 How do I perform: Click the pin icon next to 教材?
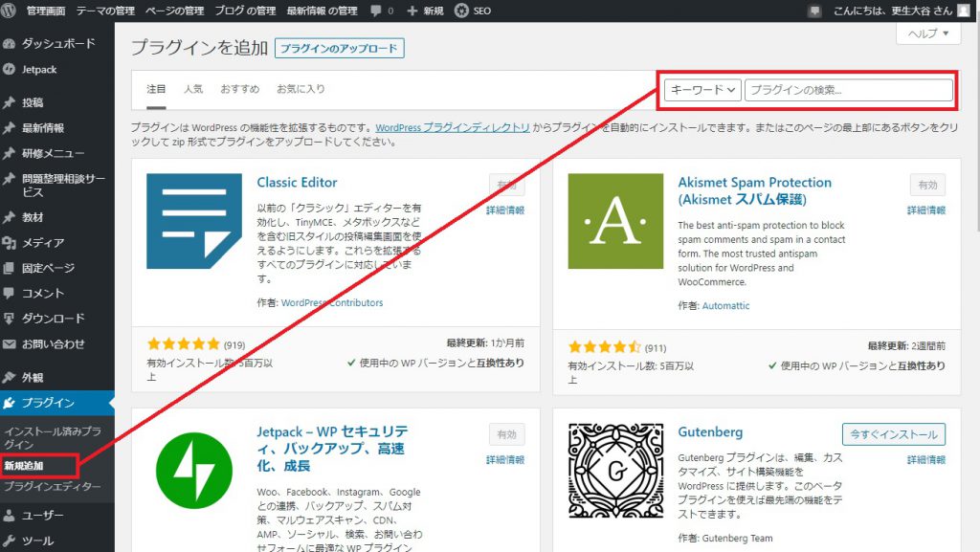[x=9, y=217]
